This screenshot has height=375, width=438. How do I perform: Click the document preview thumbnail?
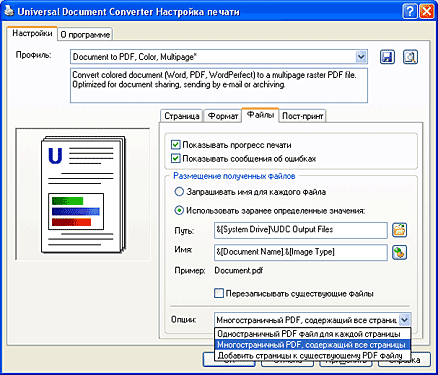(83, 194)
